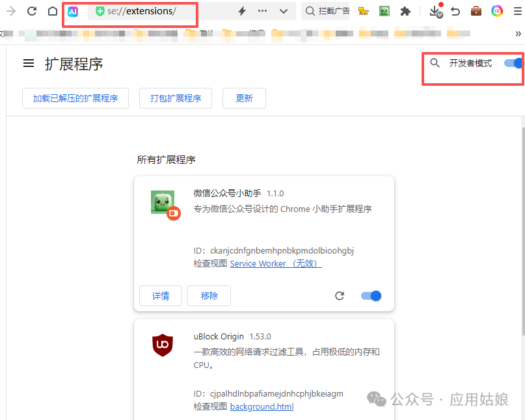Click the 打包扩展程序 button
The width and height of the screenshot is (525, 420).
tap(176, 98)
